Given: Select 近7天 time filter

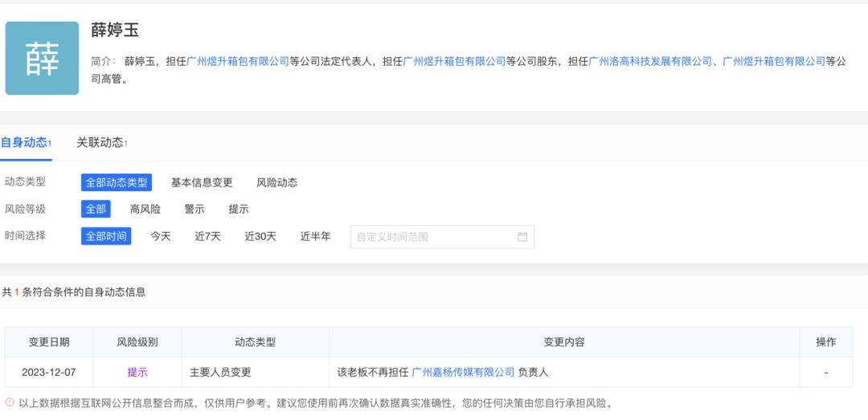Looking at the screenshot, I should tap(207, 236).
